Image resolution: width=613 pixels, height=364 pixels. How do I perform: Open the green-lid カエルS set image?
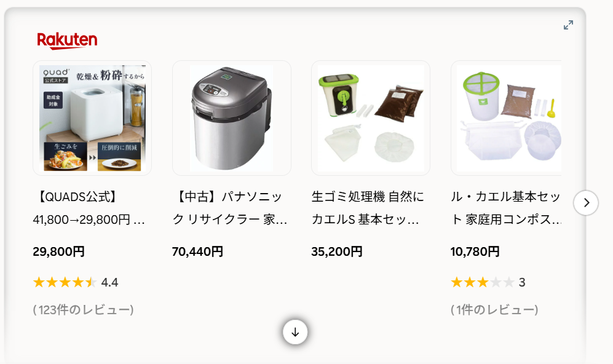point(371,118)
